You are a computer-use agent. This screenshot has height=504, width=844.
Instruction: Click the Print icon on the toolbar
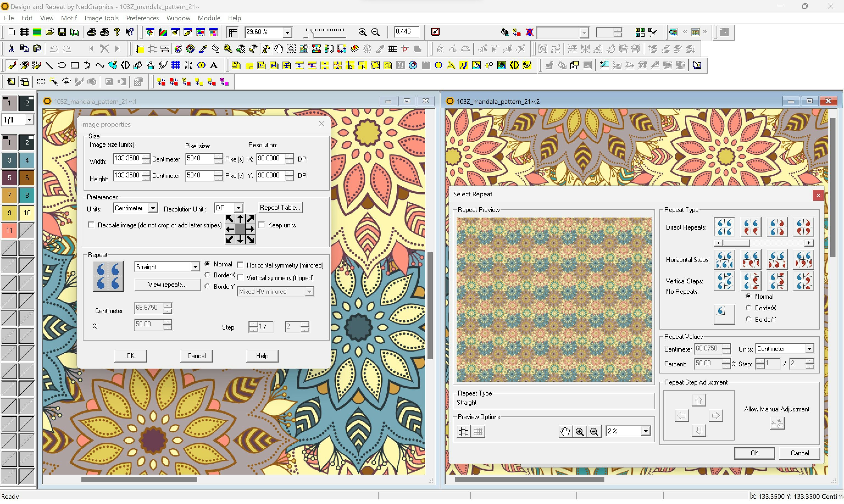pyautogui.click(x=91, y=32)
